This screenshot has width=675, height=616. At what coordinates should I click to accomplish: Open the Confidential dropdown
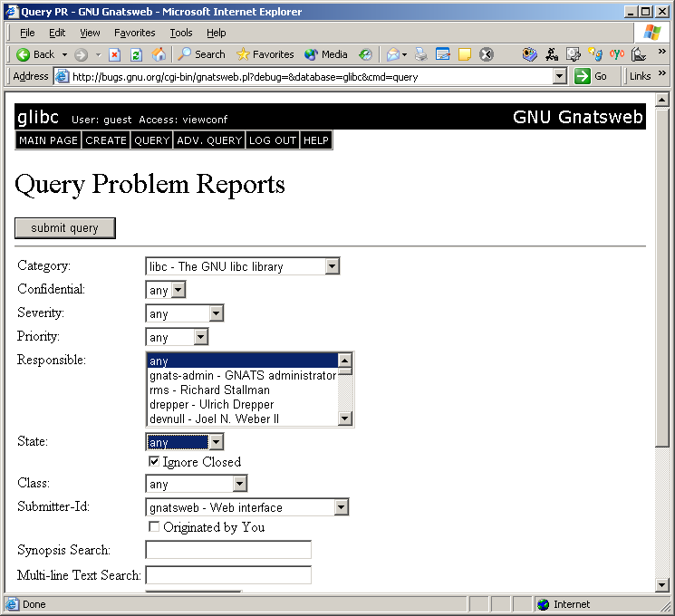click(166, 290)
